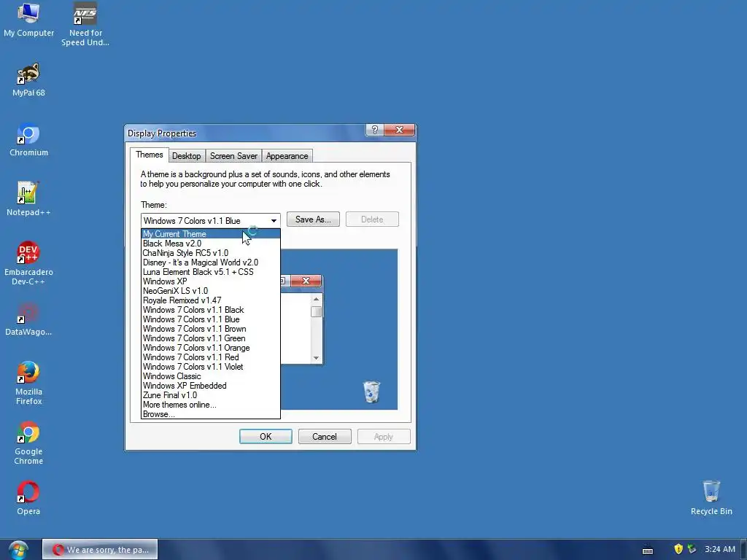Click the green Safely Remove Hardware tray icon
Image resolution: width=747 pixels, height=560 pixels.
692,549
